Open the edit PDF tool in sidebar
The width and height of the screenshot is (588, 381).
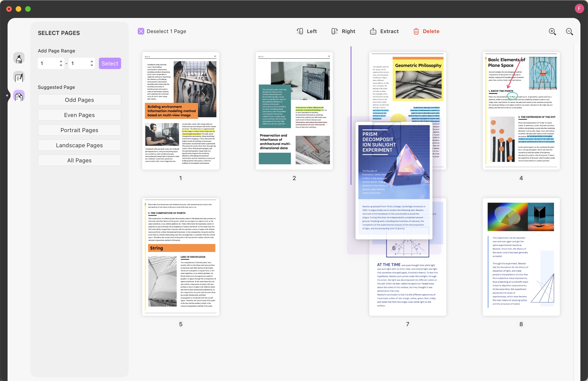[19, 77]
